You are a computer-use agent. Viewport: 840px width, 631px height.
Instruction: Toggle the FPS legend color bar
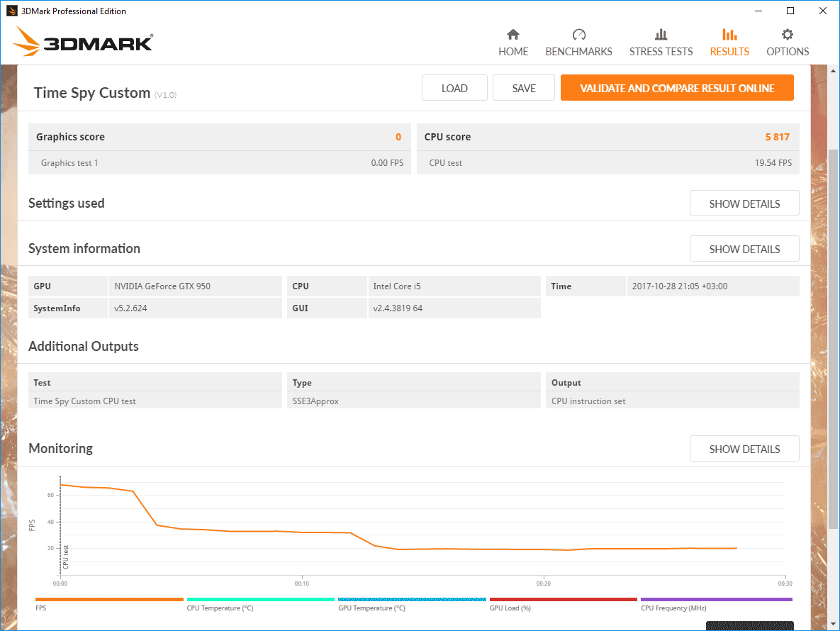click(109, 599)
